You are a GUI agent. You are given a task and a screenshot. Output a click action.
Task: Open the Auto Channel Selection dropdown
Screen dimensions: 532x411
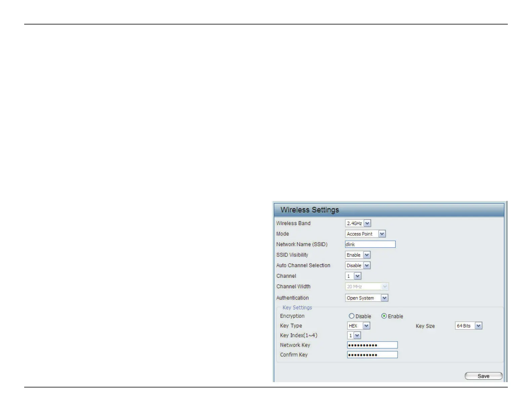358,265
